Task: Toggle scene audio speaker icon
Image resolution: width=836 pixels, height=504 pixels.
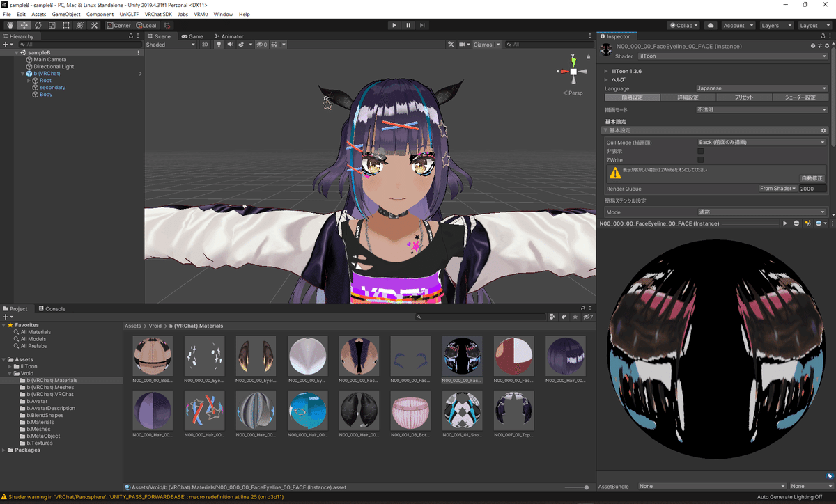Action: point(230,45)
